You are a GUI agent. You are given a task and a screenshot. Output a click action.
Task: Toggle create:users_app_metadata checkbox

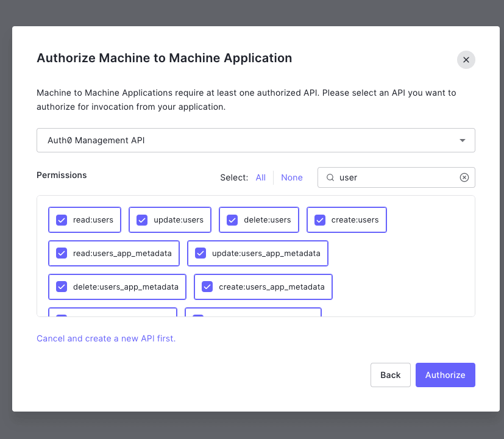click(207, 287)
